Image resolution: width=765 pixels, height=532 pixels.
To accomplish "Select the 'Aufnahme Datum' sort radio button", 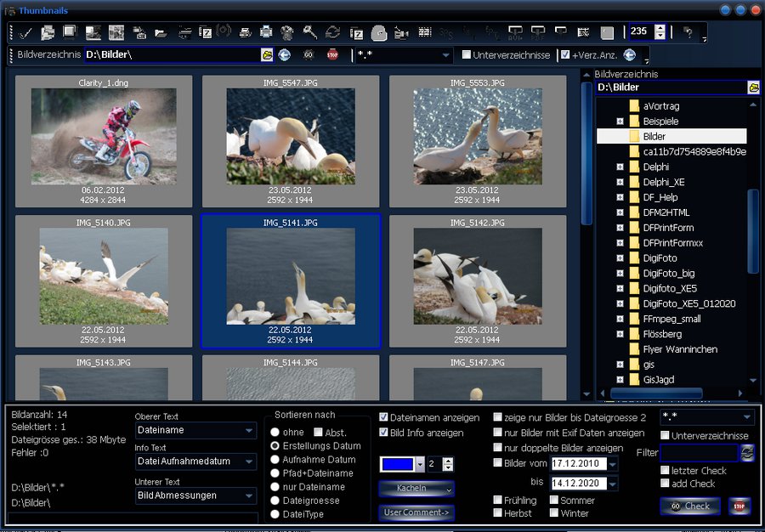I will tap(275, 460).
